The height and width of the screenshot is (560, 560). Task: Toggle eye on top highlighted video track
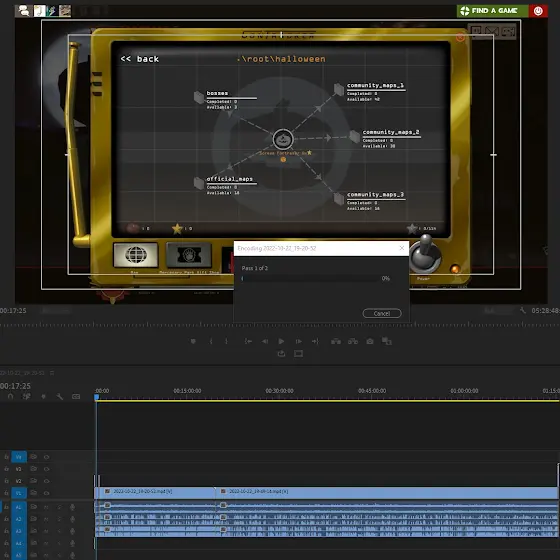click(x=46, y=457)
